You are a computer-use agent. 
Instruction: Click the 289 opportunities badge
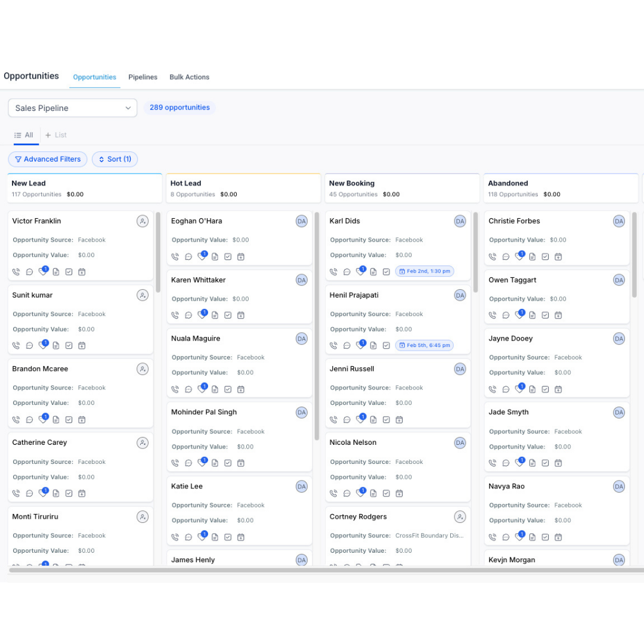tap(179, 107)
